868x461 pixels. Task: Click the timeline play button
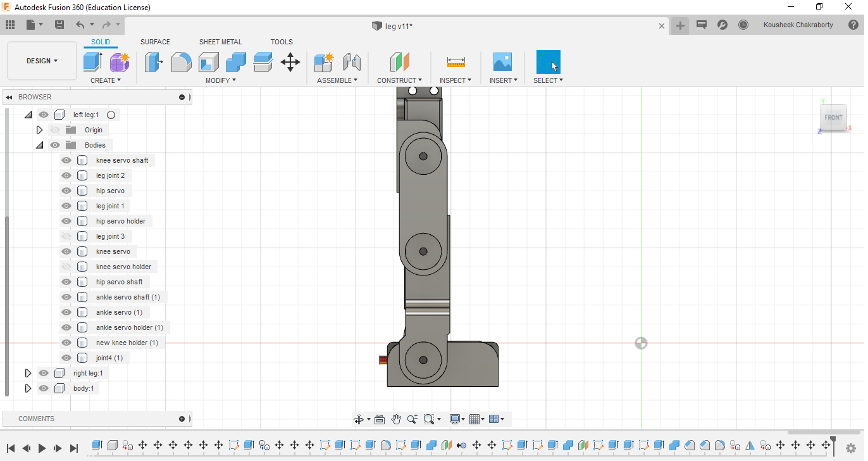point(42,448)
